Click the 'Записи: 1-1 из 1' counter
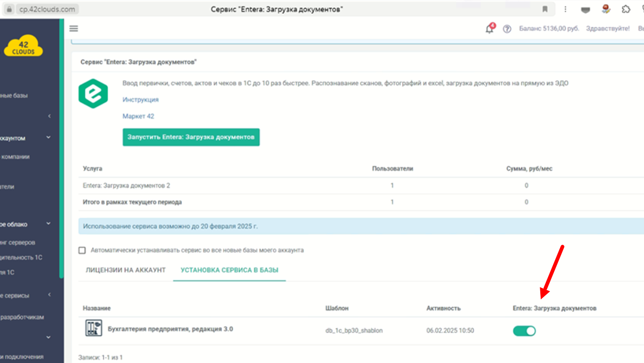The height and width of the screenshot is (363, 644). tap(100, 357)
